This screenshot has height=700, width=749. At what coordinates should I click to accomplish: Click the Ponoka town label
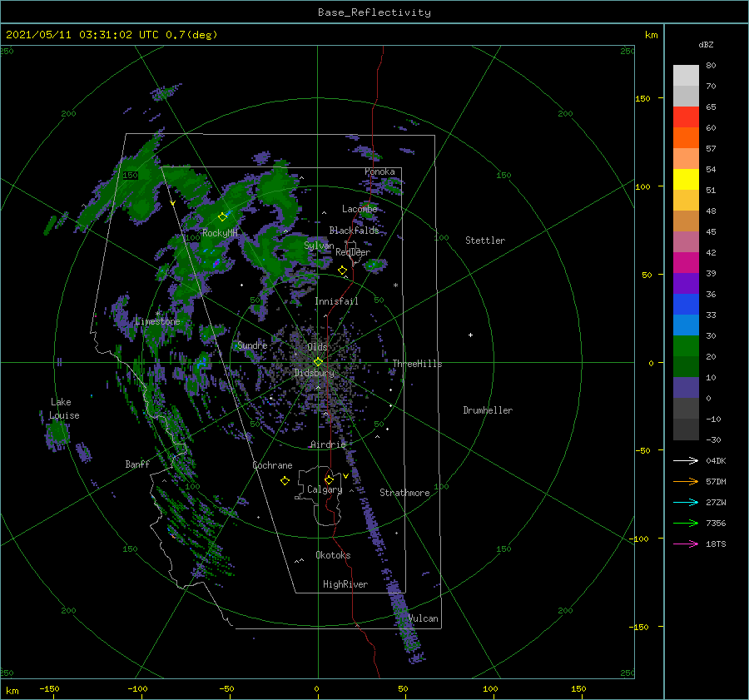[x=379, y=171]
